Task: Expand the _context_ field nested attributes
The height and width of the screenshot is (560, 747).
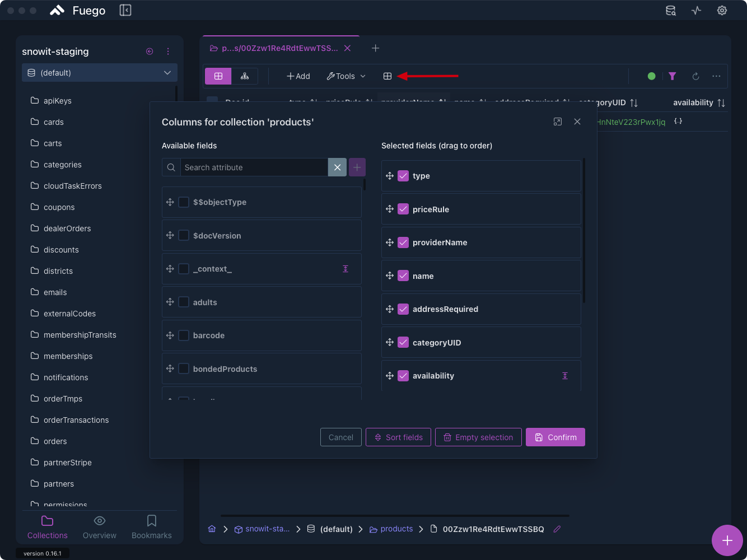Action: coord(346,269)
